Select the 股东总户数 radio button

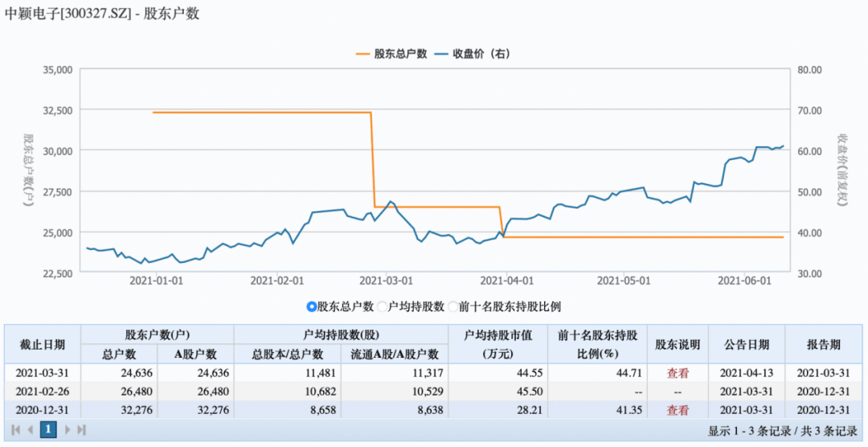click(x=312, y=306)
